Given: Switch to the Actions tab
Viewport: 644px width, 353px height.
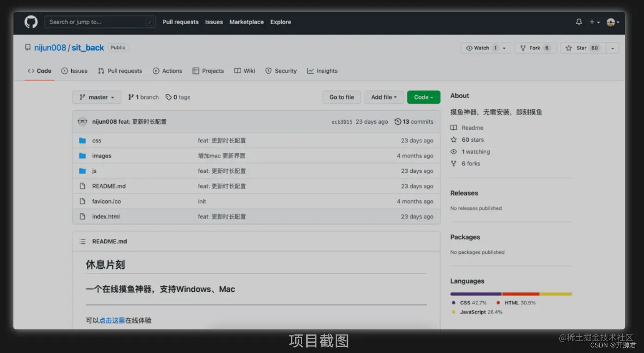Looking at the screenshot, I should pos(167,71).
